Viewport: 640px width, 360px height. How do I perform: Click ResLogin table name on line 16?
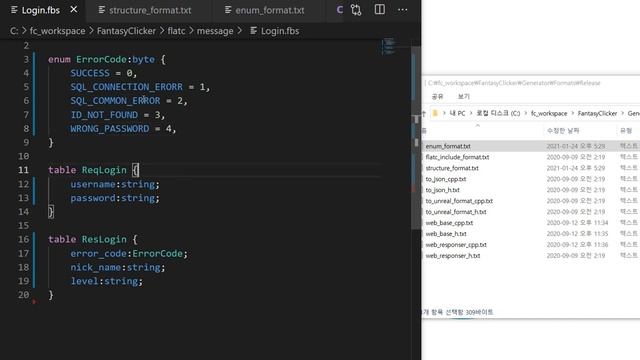click(x=104, y=239)
